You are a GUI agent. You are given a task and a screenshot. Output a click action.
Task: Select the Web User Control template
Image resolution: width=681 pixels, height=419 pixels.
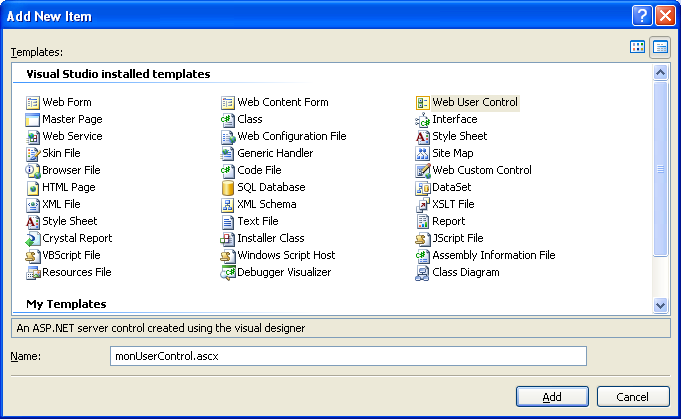474,103
